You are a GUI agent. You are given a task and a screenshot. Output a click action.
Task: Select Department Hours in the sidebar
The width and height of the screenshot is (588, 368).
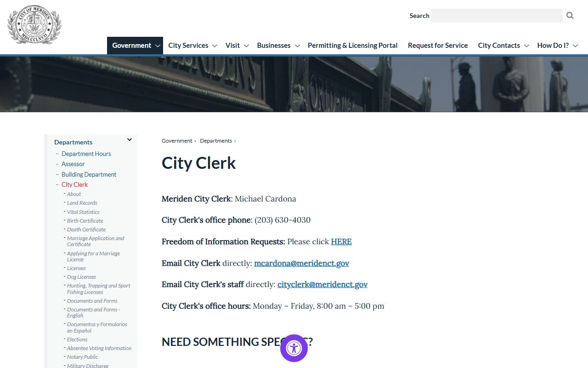click(x=86, y=154)
